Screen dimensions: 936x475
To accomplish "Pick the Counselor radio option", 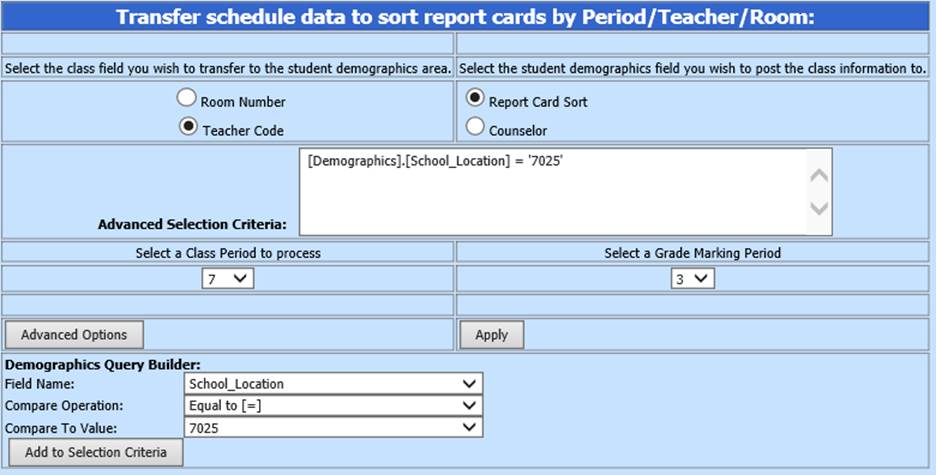I will pos(475,128).
